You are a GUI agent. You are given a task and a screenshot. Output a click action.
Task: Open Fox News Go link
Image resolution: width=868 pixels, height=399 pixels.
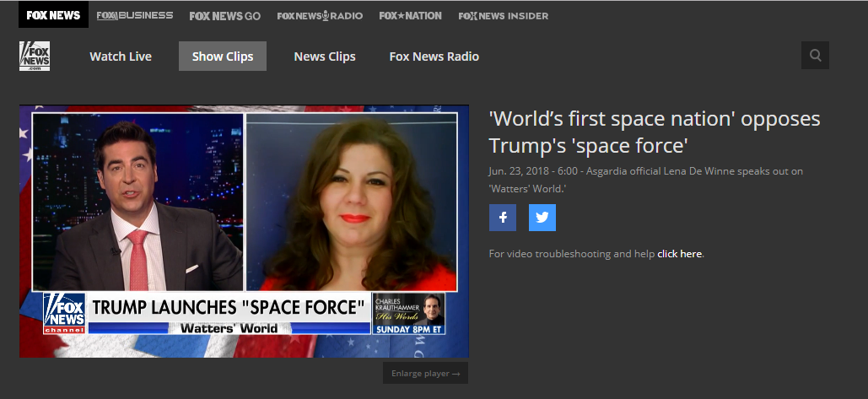(x=224, y=16)
